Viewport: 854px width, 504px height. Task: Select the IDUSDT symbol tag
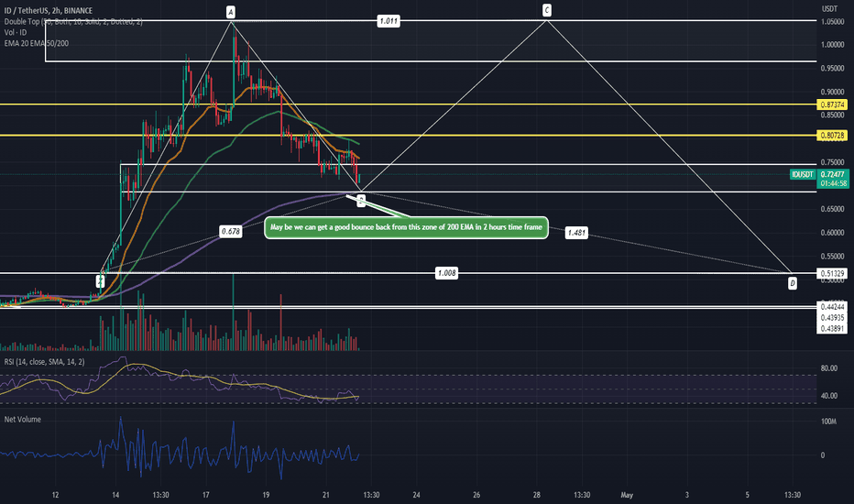point(803,174)
